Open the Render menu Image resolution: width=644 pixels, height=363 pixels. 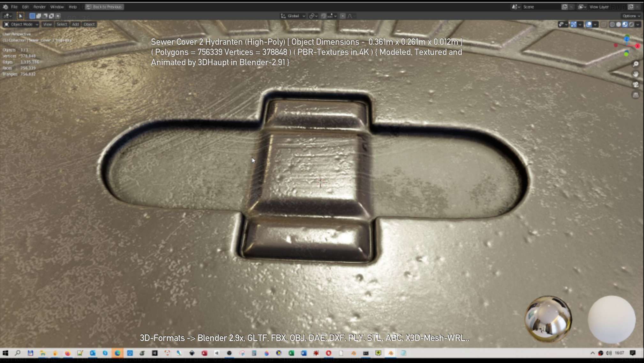pyautogui.click(x=40, y=7)
